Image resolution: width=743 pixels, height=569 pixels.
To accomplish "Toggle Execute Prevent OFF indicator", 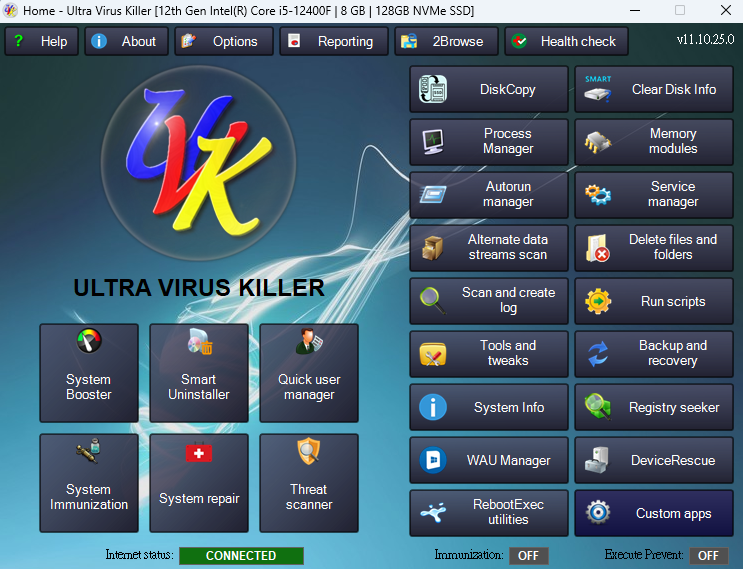I will (709, 556).
